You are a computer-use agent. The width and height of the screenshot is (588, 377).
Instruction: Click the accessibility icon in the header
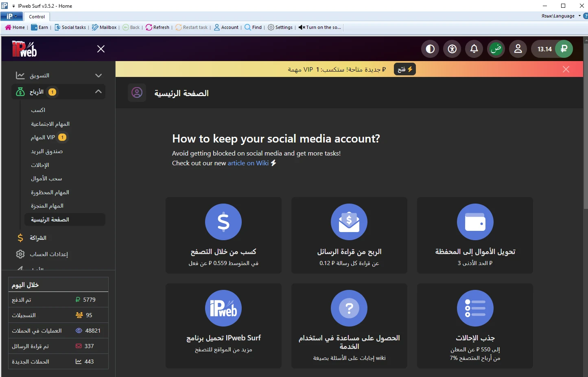[x=452, y=49]
